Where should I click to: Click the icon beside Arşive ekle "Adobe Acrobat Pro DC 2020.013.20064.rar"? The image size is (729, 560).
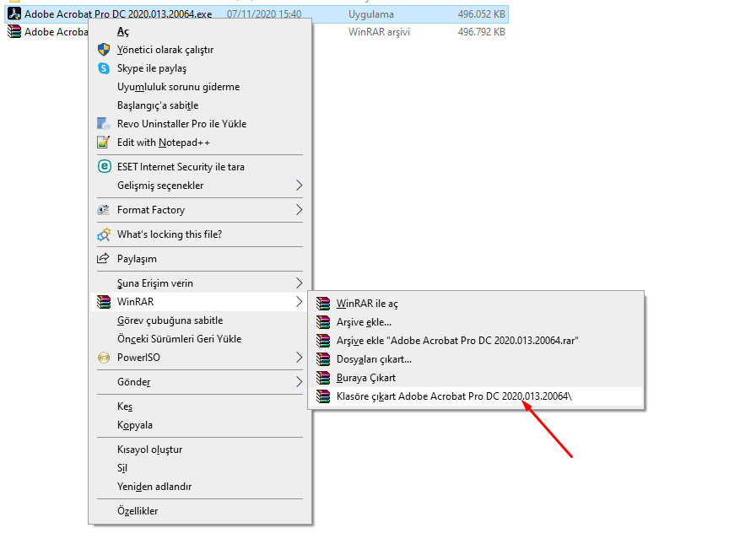click(323, 341)
